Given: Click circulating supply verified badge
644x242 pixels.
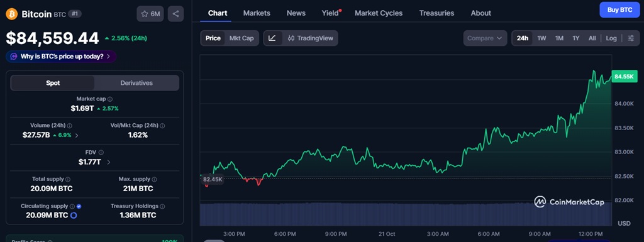Looking at the screenshot, I should tap(79, 206).
